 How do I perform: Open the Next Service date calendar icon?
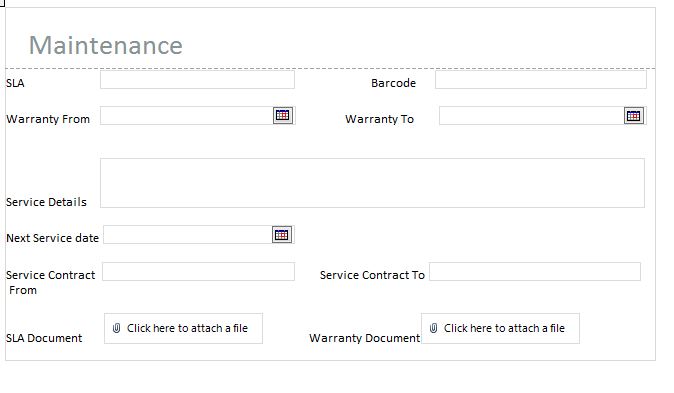point(282,235)
